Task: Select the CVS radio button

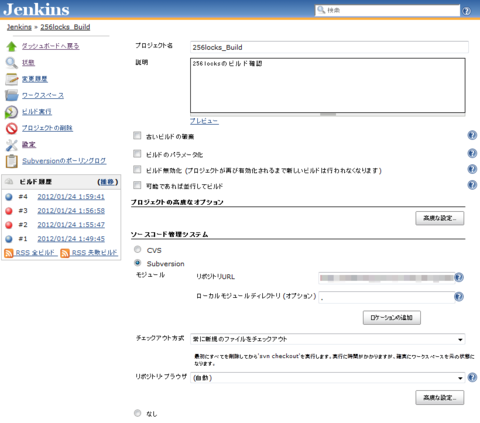Action: click(137, 249)
